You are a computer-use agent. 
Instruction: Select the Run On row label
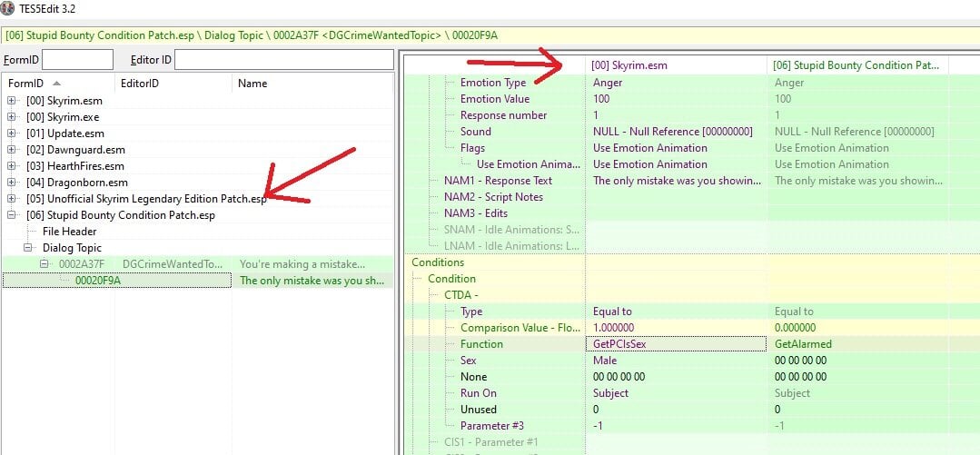pyautogui.click(x=478, y=393)
